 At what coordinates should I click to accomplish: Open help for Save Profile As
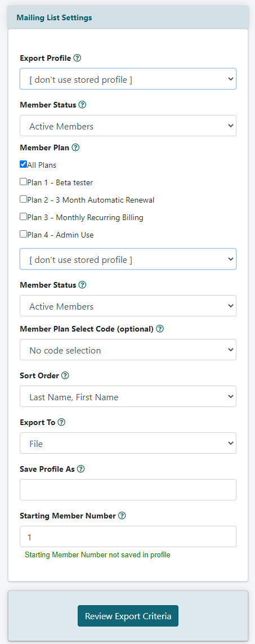(81, 469)
